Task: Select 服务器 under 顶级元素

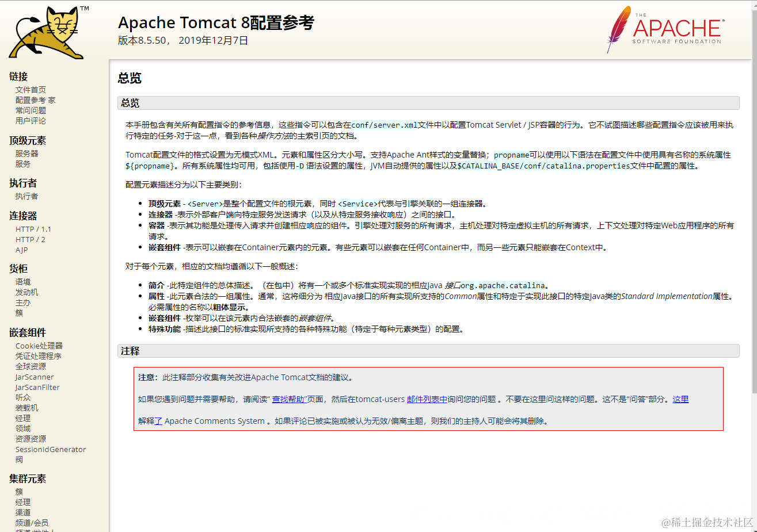Action: (26, 154)
